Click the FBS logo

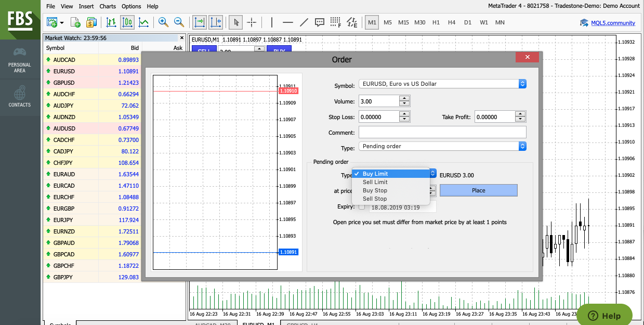20,20
